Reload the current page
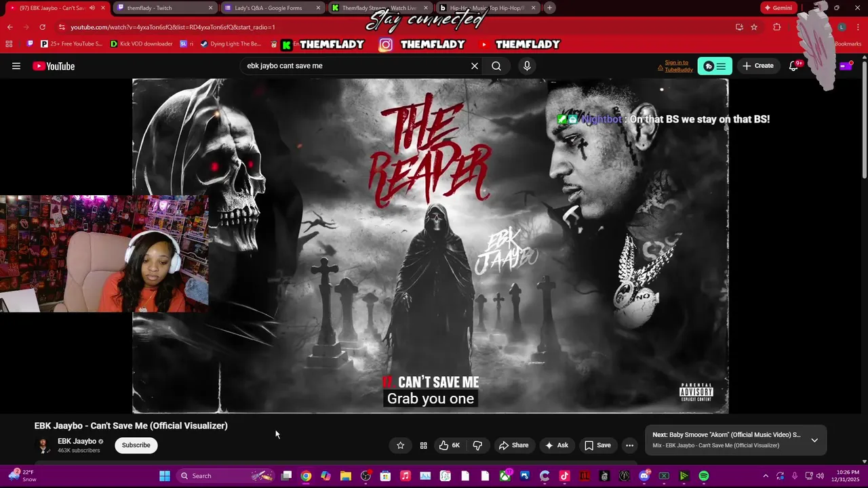Viewport: 868px width, 488px height. pos(42,27)
